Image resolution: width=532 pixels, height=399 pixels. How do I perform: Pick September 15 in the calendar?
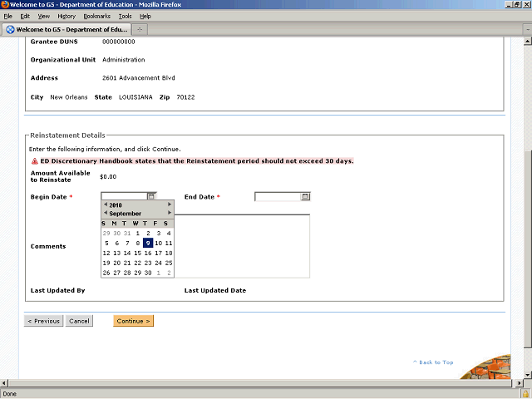pyautogui.click(x=137, y=253)
